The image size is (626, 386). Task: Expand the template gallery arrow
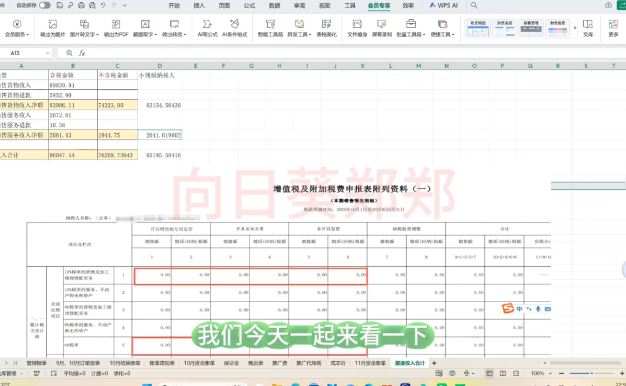tap(575, 28)
